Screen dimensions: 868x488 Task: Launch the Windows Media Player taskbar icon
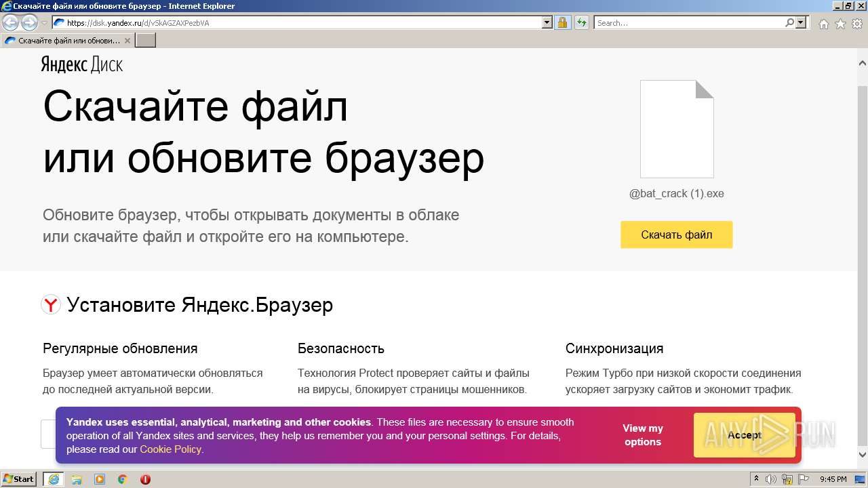tap(100, 479)
